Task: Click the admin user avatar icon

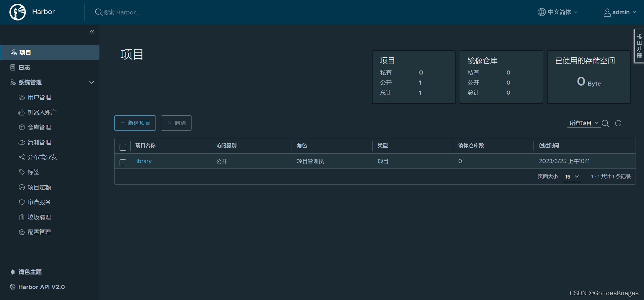Action: pos(607,12)
